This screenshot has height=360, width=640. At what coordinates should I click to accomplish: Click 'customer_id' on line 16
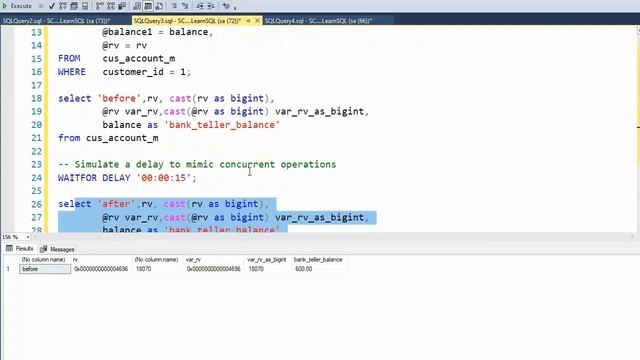click(133, 72)
